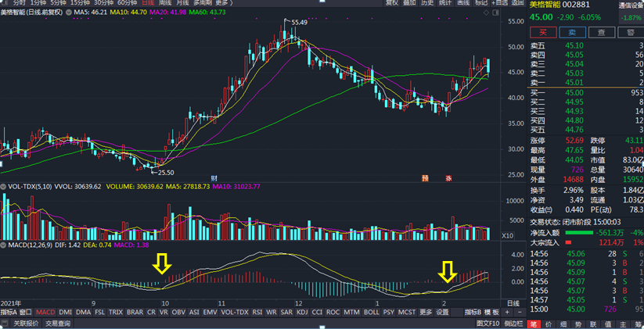This screenshot has width=644, height=329.
Task: Click the settings gear icon next to 美格智能(日线,前复权)
Action: tap(68, 13)
